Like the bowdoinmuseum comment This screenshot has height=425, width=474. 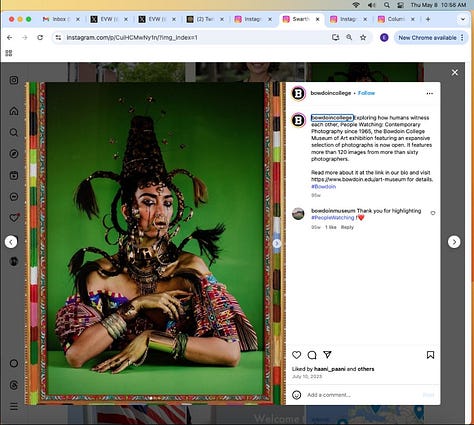(x=433, y=213)
